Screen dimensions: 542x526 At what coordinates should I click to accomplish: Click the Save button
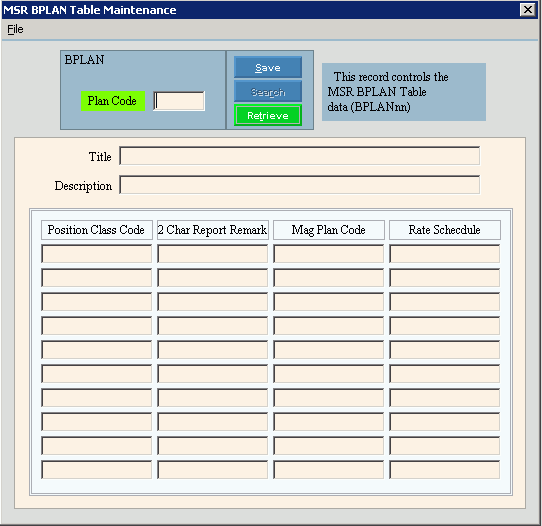[268, 67]
